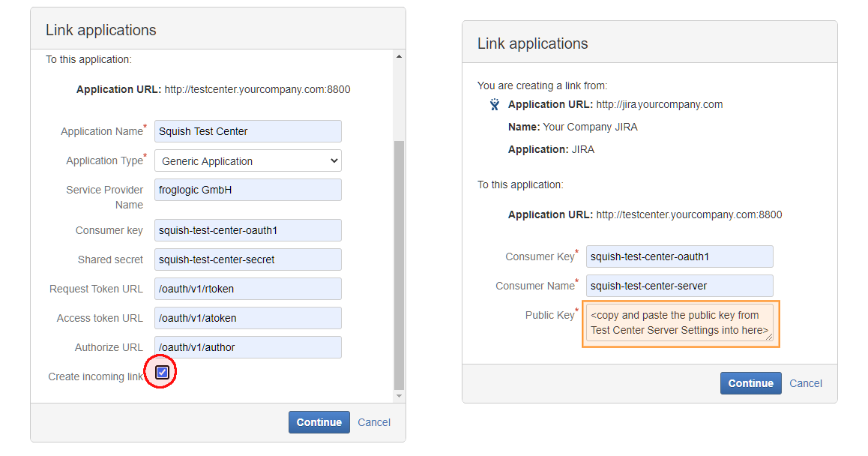Select the left Consumer key input
This screenshot has width=868, height=456.
click(247, 230)
